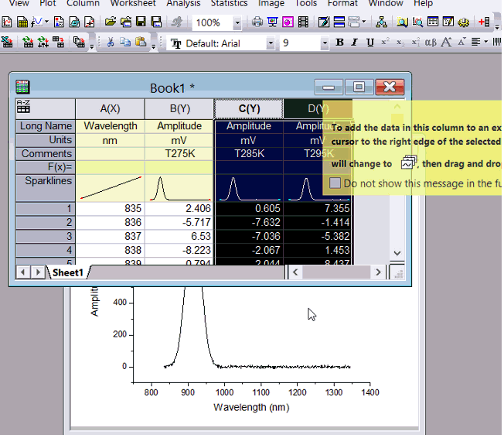Click the horizontal scrollbar right arrow in Book1

point(378,272)
